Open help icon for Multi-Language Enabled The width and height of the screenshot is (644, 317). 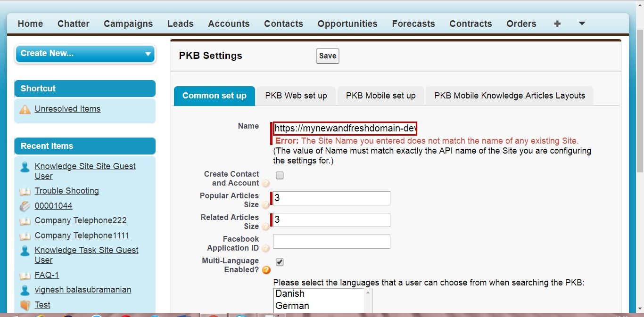click(x=266, y=270)
